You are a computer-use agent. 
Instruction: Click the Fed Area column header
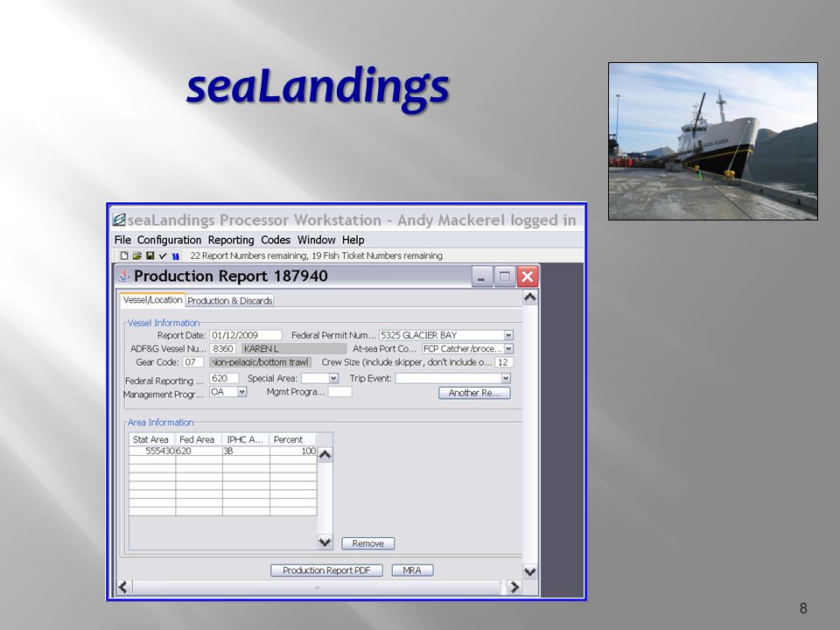click(x=199, y=439)
